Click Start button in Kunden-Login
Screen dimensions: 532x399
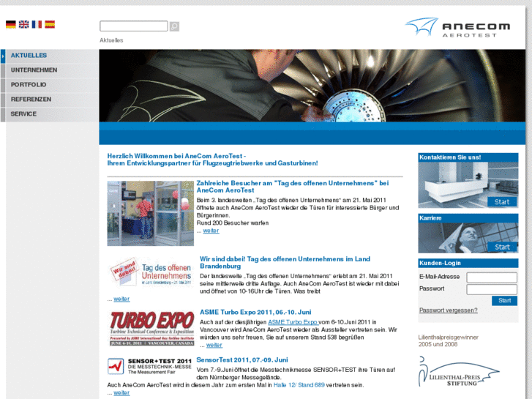504,300
